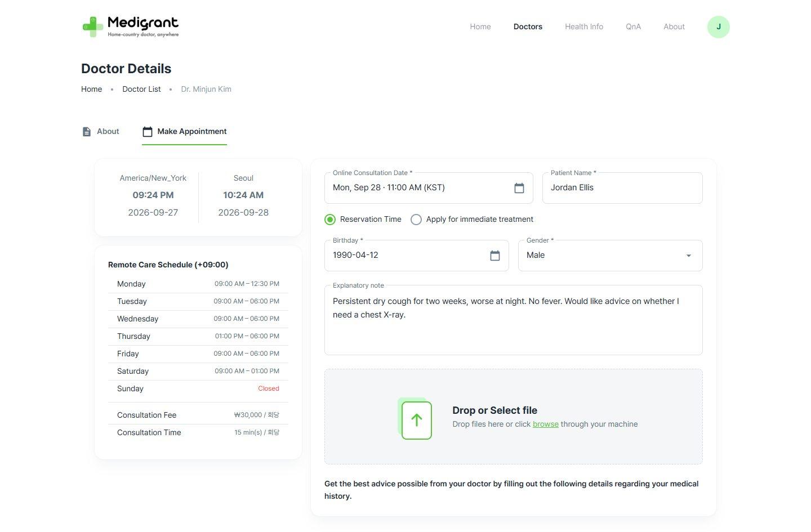The height and width of the screenshot is (532, 811).
Task: Switch to the About tab
Action: 100,131
